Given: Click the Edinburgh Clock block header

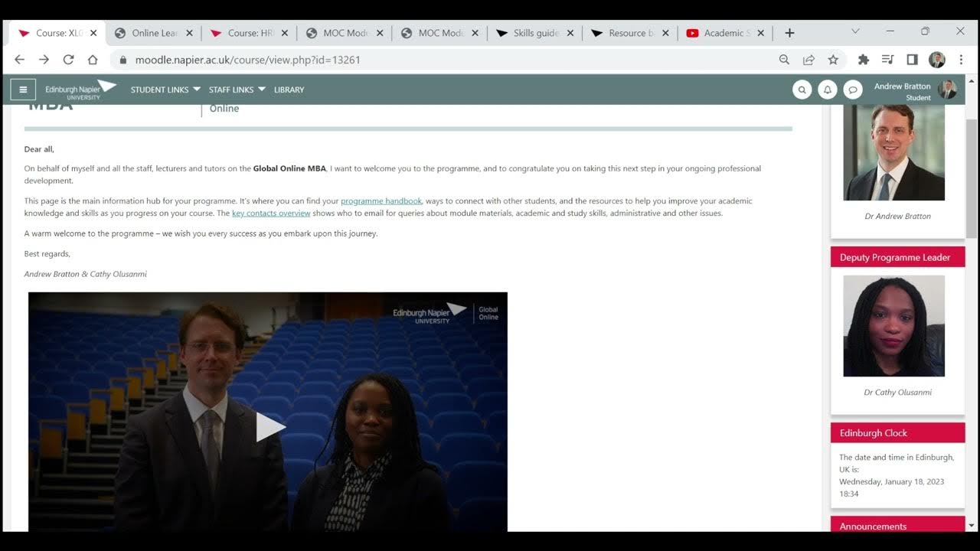Looking at the screenshot, I should click(897, 432).
